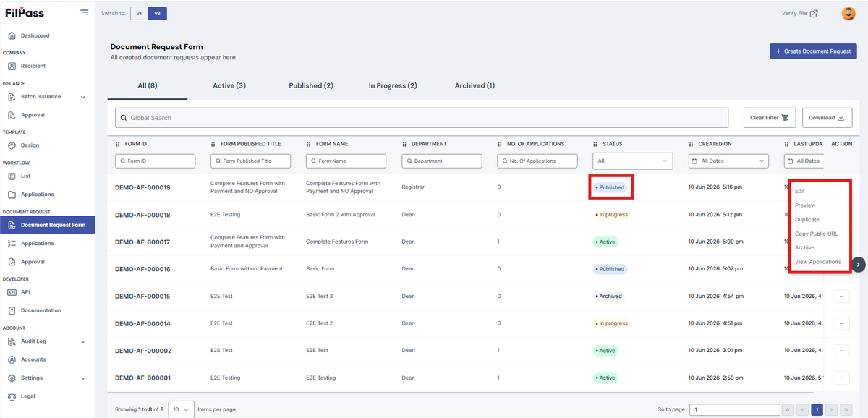Open the Status filter dropdown set to All

pos(633,161)
